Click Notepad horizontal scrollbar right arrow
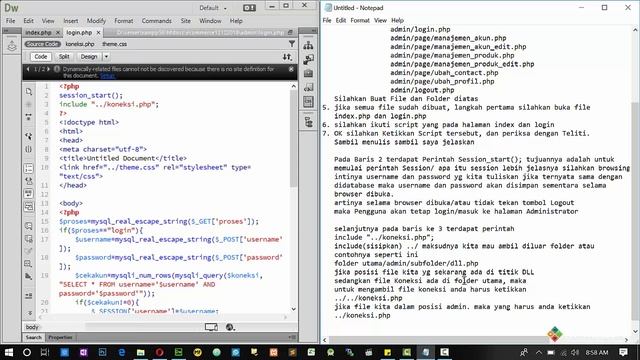This screenshot has height=360, width=640. coord(626,340)
